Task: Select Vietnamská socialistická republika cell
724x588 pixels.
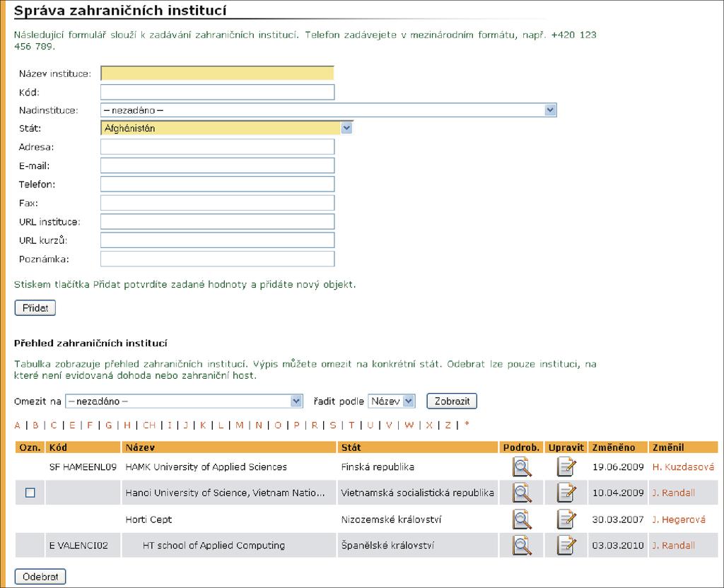Action: click(418, 493)
